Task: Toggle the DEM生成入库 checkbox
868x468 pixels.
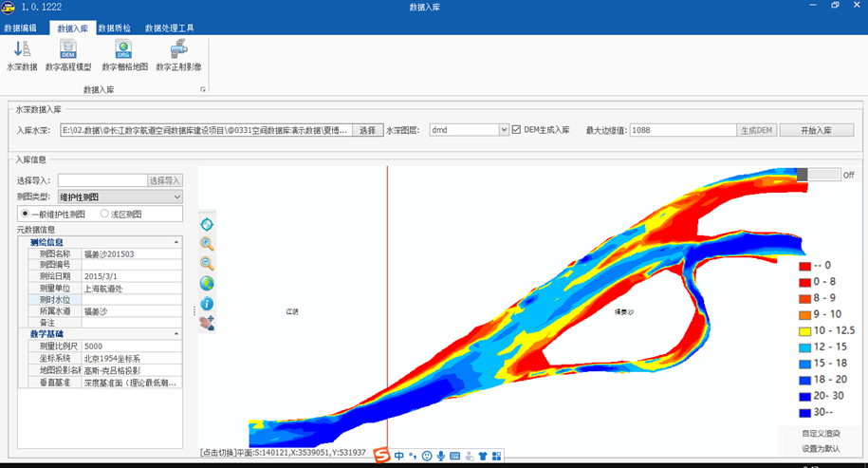Action: pos(516,130)
